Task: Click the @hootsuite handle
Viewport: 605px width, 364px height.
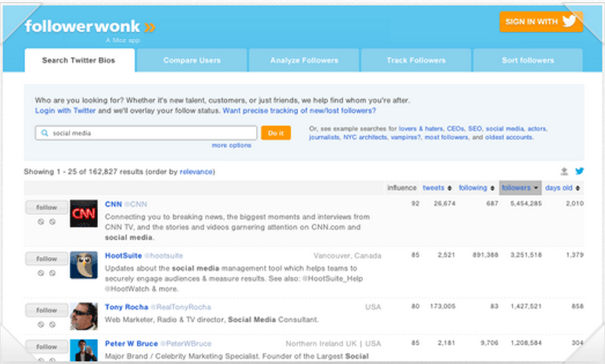Action: pos(163,256)
